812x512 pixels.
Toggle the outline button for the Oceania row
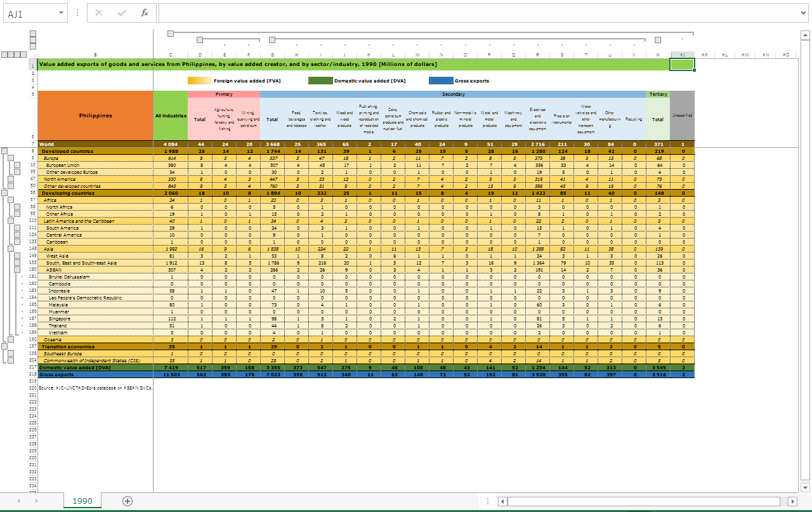11,339
